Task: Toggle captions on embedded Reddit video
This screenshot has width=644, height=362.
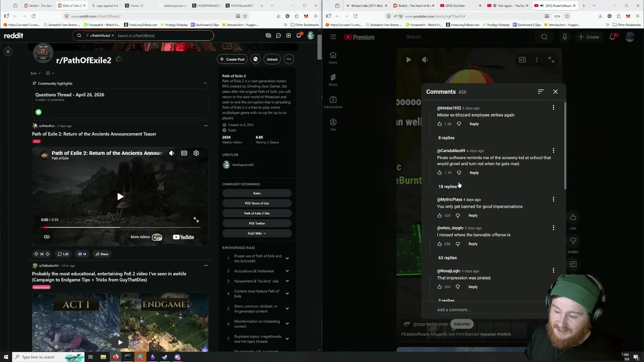Action: pyautogui.click(x=184, y=153)
